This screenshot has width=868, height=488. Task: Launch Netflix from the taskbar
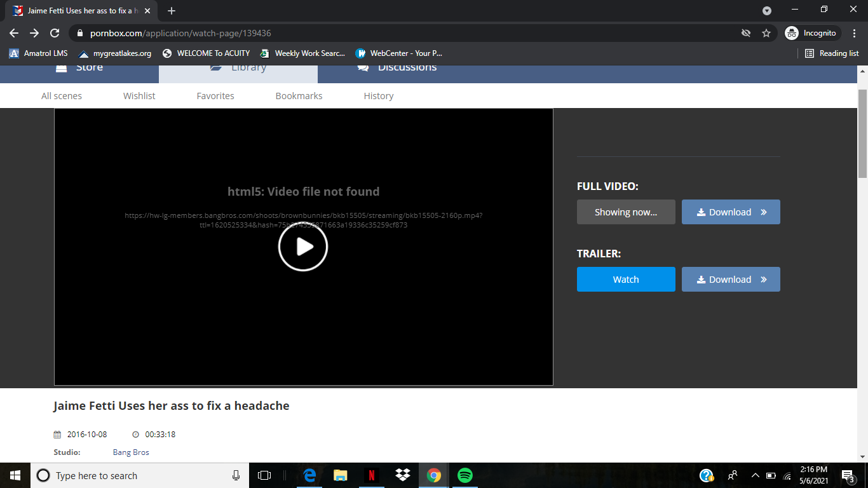[372, 475]
